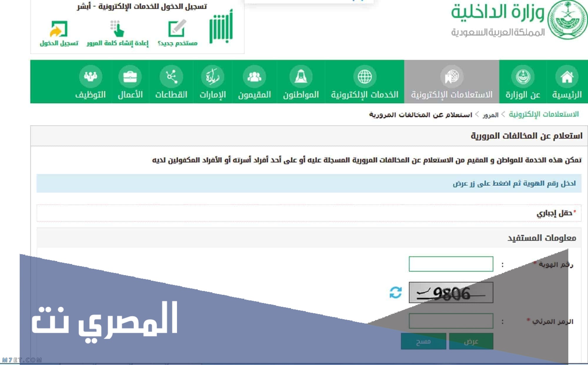Click the globe icon for الخدمات الإلكترونية
588x365 pixels.
click(x=365, y=77)
